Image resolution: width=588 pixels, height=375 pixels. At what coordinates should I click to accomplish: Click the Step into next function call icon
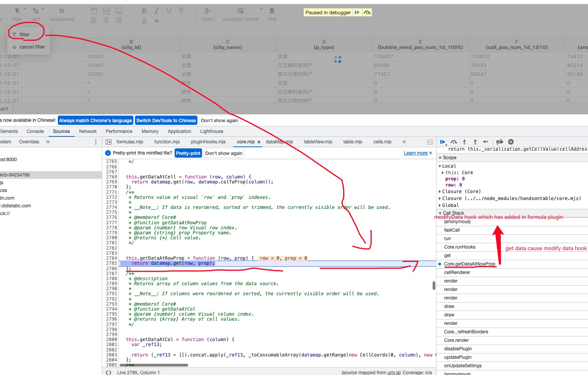tap(465, 141)
